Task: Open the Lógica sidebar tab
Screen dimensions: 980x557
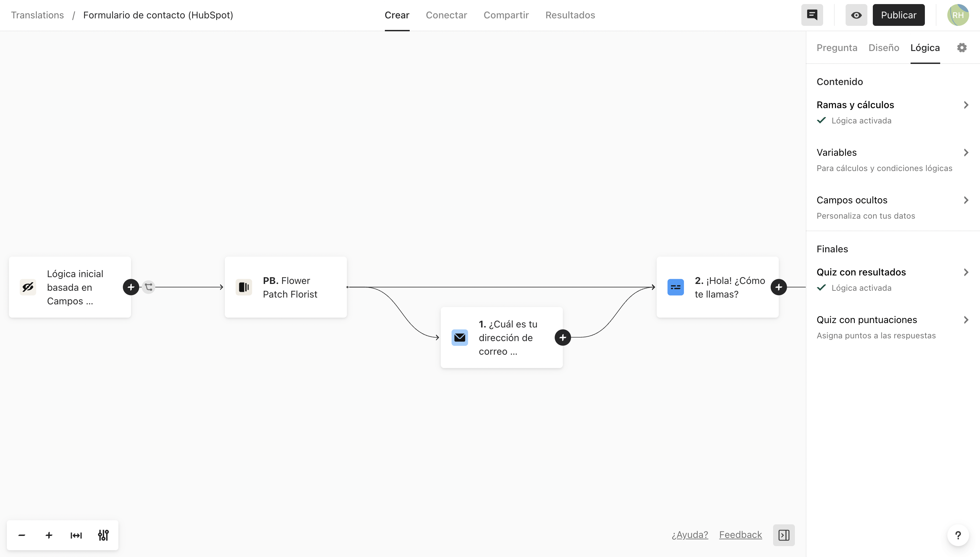Action: [x=925, y=48]
